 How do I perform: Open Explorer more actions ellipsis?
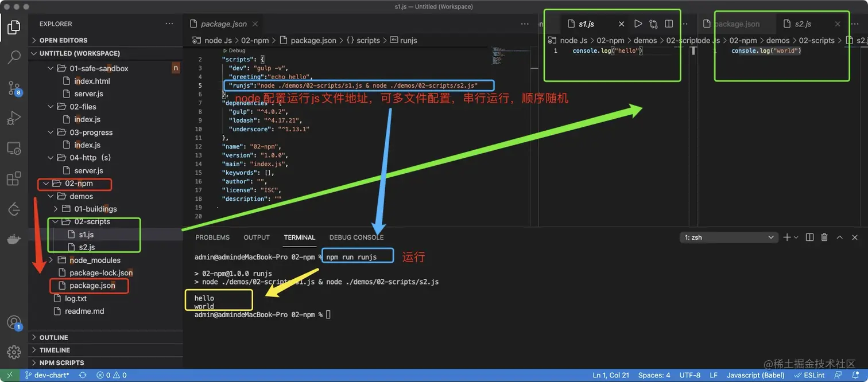point(169,24)
